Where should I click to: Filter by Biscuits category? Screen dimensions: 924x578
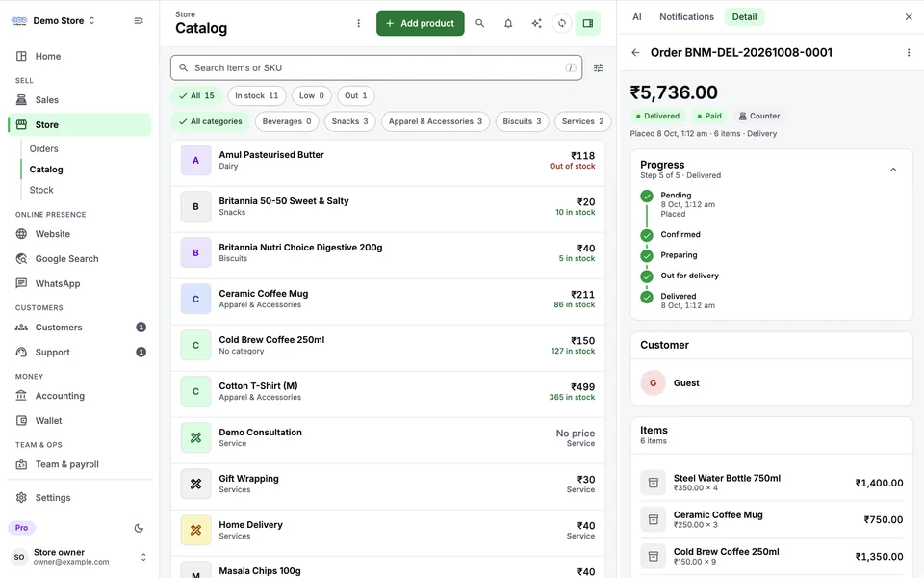point(522,121)
